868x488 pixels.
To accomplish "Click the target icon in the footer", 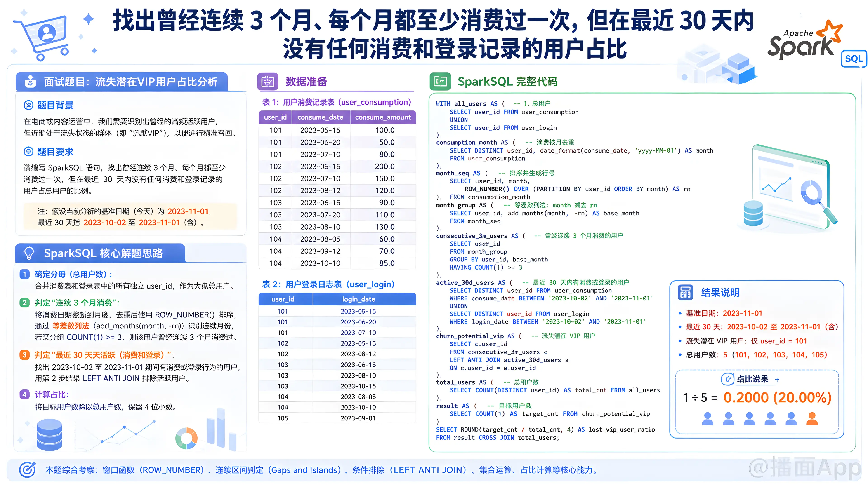I will click(x=28, y=469).
